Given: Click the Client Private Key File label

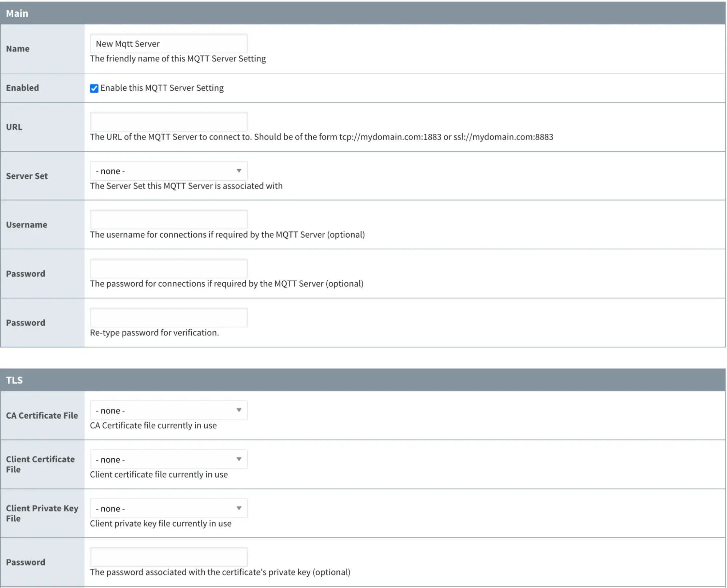Looking at the screenshot, I should point(42,514).
